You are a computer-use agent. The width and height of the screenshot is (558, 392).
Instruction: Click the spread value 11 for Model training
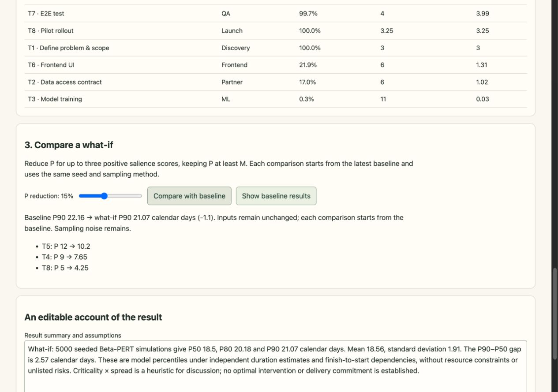point(383,99)
